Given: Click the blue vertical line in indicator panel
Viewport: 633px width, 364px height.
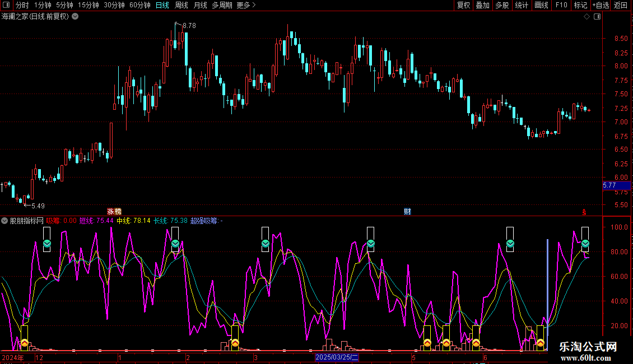Looking at the screenshot, I should click(x=547, y=295).
